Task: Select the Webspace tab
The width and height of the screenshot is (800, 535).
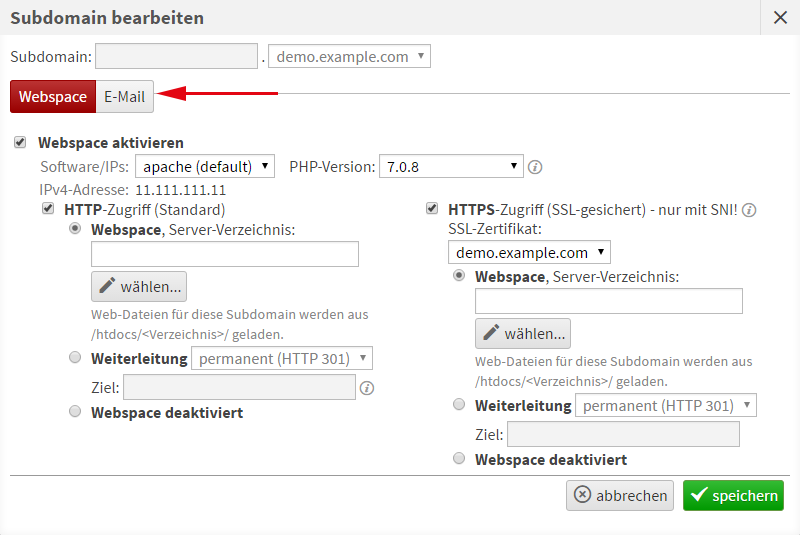Action: coord(53,97)
